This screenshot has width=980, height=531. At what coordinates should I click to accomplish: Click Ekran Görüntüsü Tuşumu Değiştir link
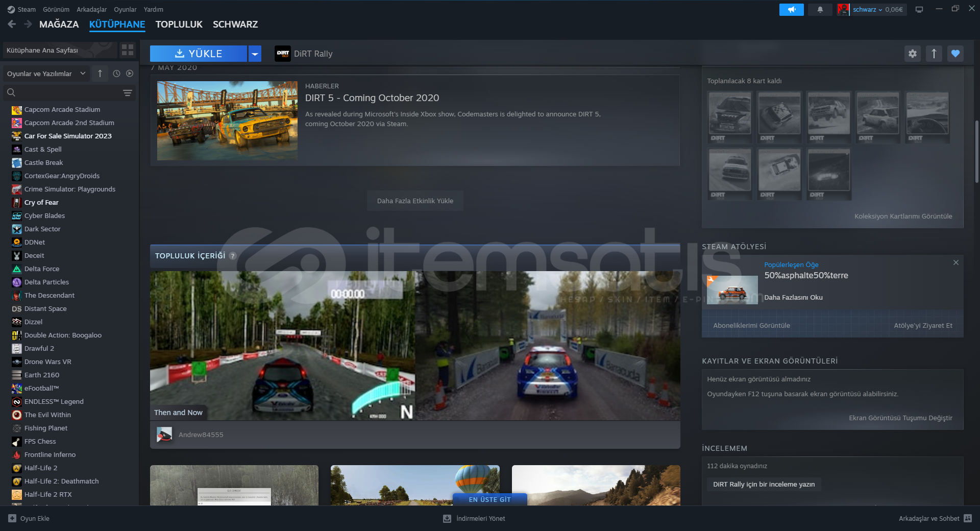point(900,418)
